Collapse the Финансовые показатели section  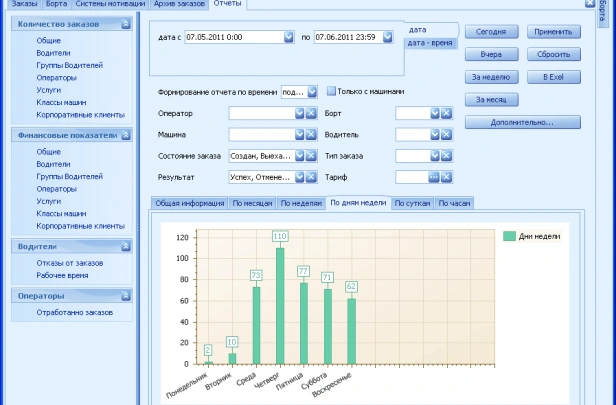125,134
